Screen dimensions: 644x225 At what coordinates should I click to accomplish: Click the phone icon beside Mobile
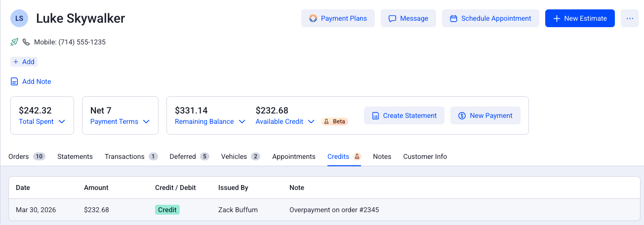point(26,42)
